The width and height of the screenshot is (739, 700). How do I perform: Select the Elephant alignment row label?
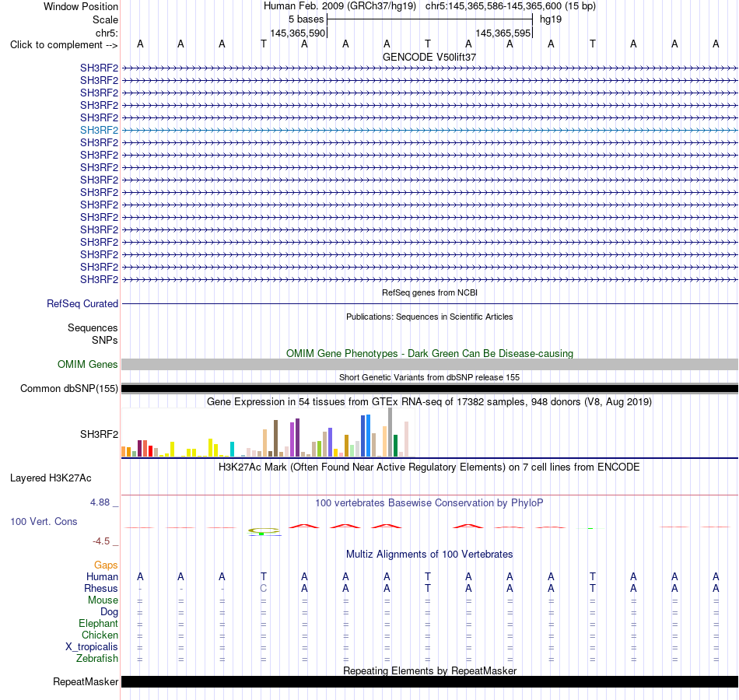tap(98, 624)
